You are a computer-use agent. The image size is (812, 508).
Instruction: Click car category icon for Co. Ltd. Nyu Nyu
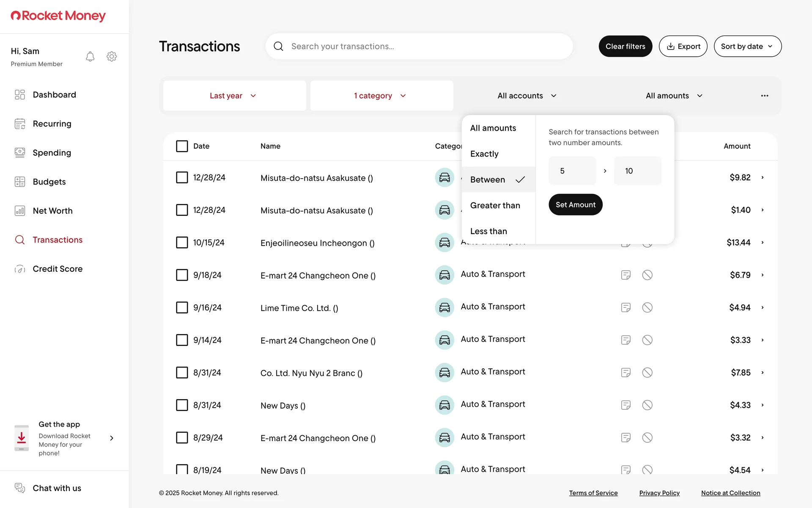coord(444,373)
